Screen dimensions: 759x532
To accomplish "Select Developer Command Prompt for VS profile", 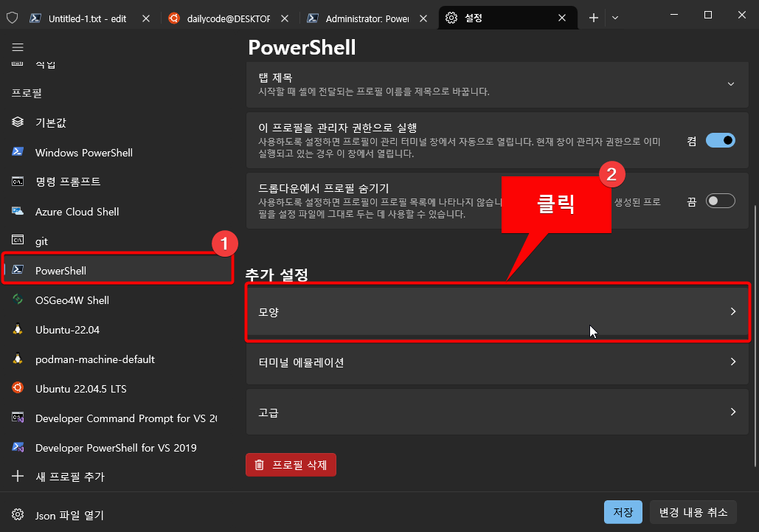I will tap(117, 418).
